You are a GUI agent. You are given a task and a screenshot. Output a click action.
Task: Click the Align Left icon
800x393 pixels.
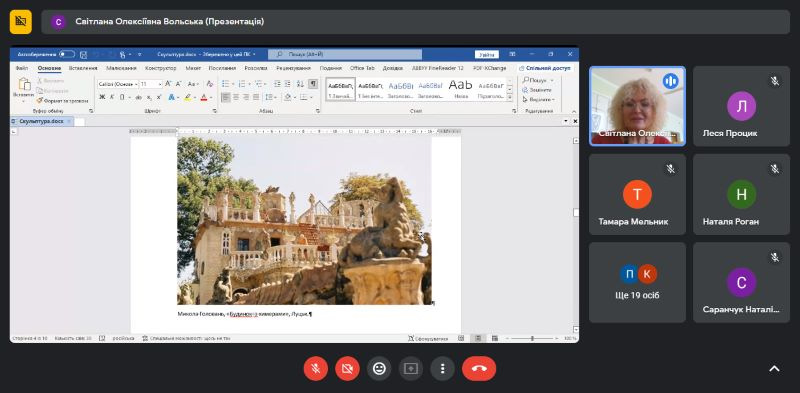point(226,97)
